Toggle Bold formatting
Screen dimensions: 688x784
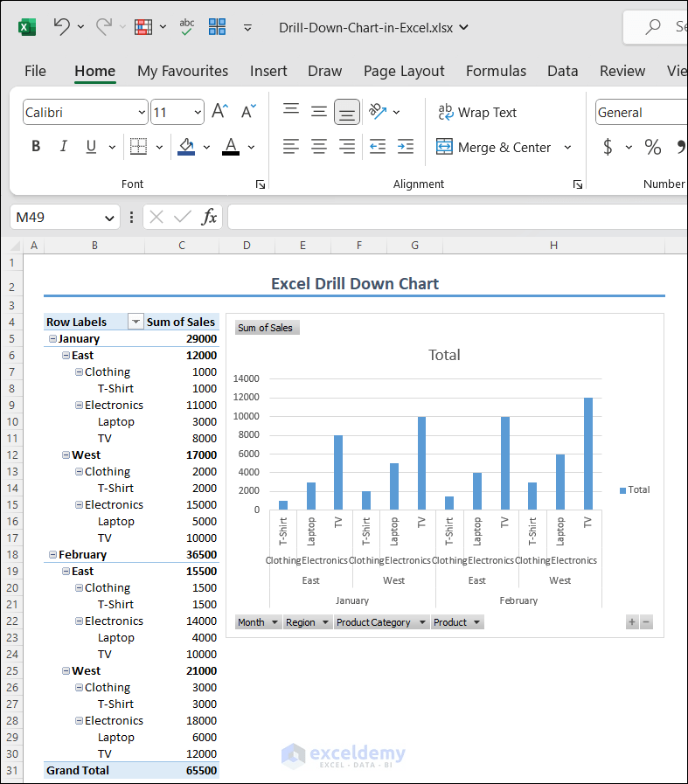point(36,146)
